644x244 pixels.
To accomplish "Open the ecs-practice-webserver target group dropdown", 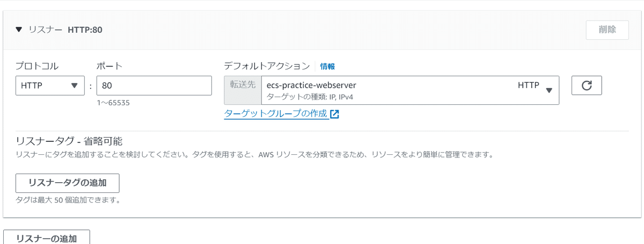I will click(x=402, y=90).
